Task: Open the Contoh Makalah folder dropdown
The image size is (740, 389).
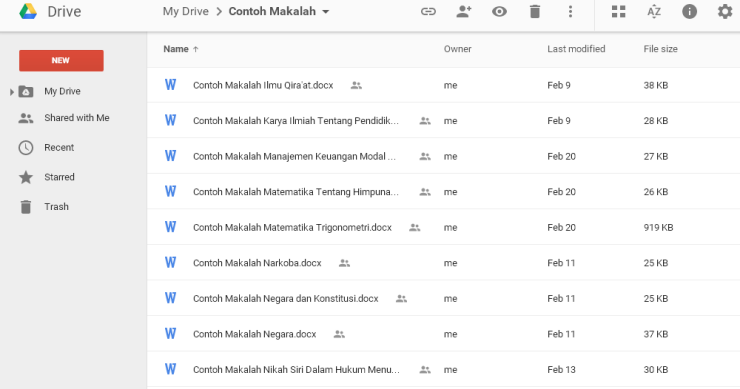Action: (x=326, y=12)
